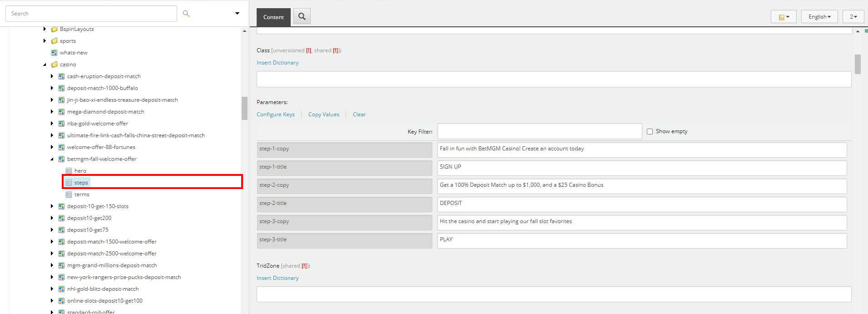
Task: Click the hero rendering item icon
Action: (x=69, y=171)
